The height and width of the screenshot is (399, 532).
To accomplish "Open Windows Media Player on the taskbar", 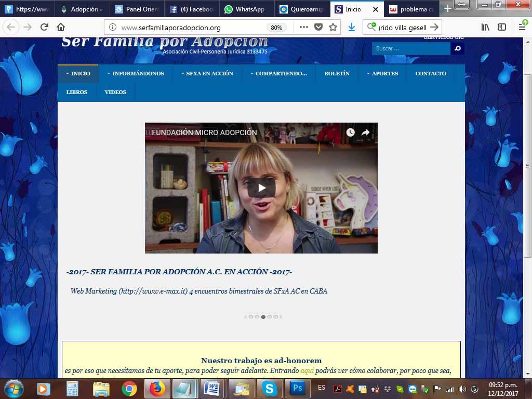I will tap(44, 389).
